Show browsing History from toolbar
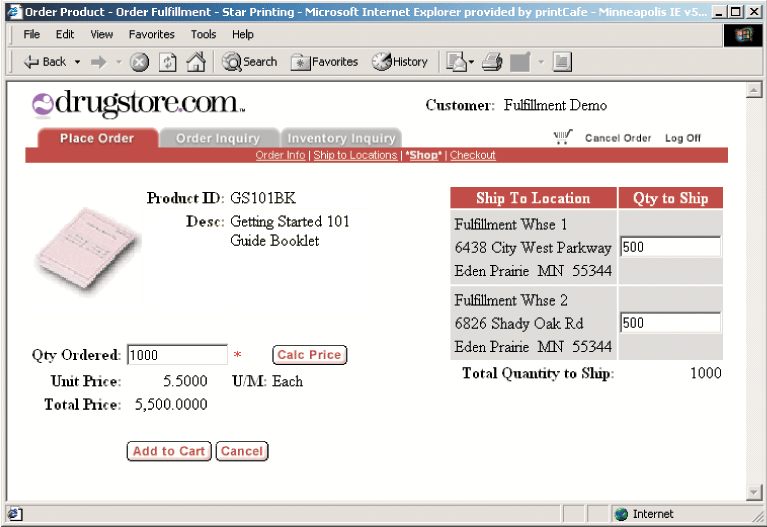The height and width of the screenshot is (527, 767). click(400, 62)
